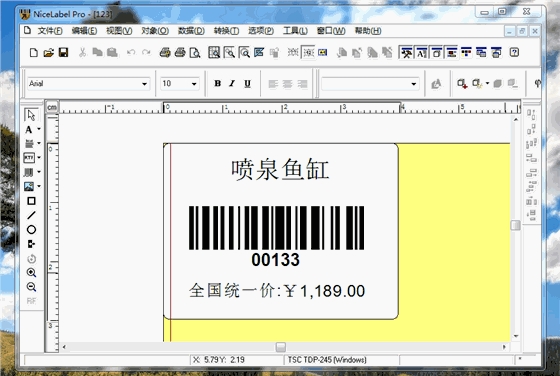
Task: Open the 帮助(H) menu
Action: pyautogui.click(x=368, y=31)
